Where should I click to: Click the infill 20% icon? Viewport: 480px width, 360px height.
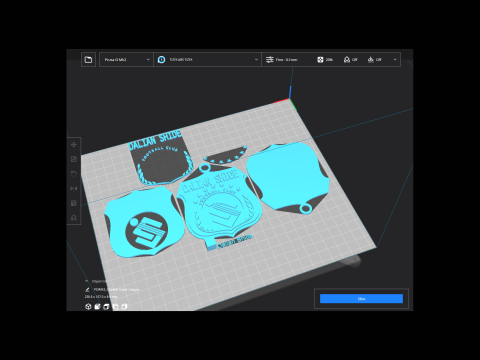(320, 60)
